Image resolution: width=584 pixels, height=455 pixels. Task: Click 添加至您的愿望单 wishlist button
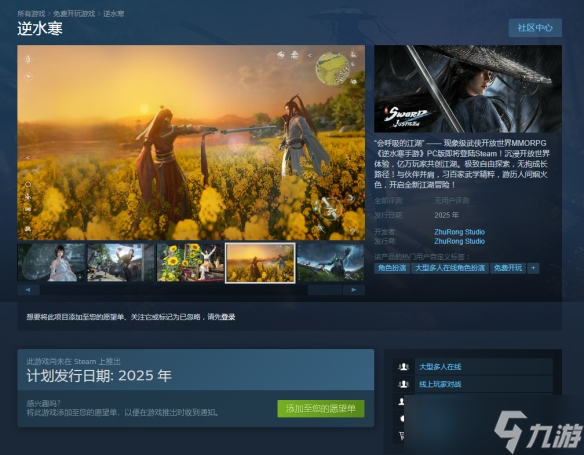tap(321, 409)
